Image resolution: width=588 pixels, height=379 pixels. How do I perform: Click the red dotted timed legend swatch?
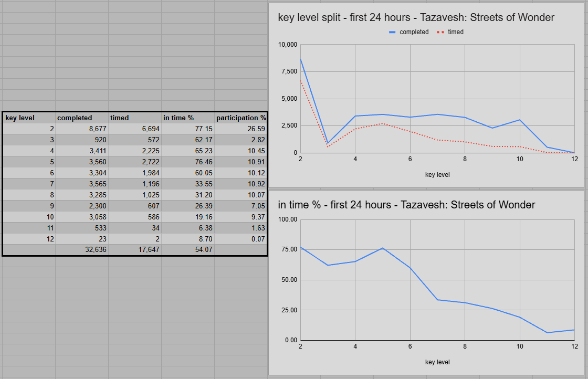[440, 32]
